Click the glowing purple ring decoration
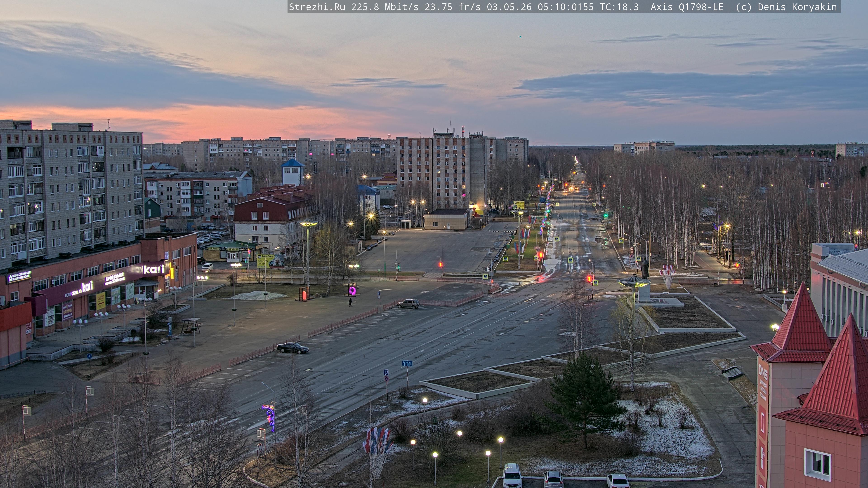This screenshot has height=488, width=868. 352,290
